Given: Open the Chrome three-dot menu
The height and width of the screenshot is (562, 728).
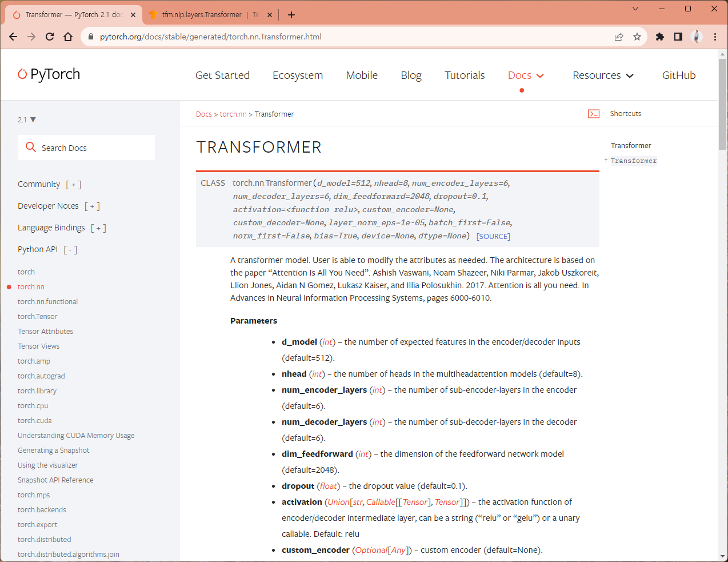Looking at the screenshot, I should point(715,37).
